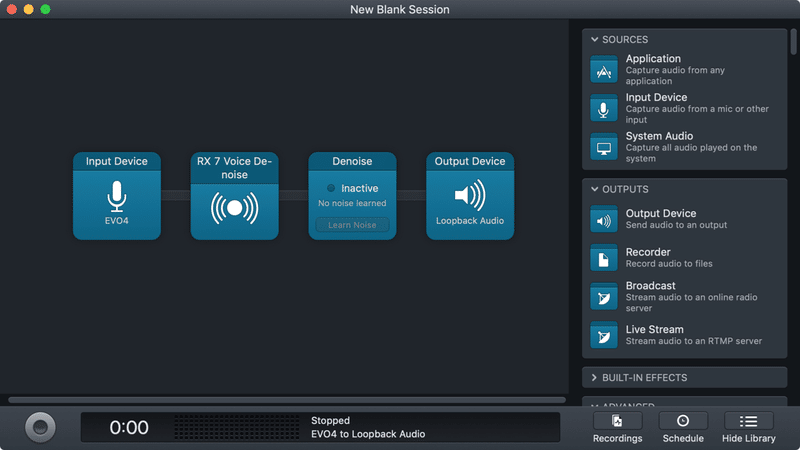
Task: Click the 0:00 timer display
Action: click(129, 428)
